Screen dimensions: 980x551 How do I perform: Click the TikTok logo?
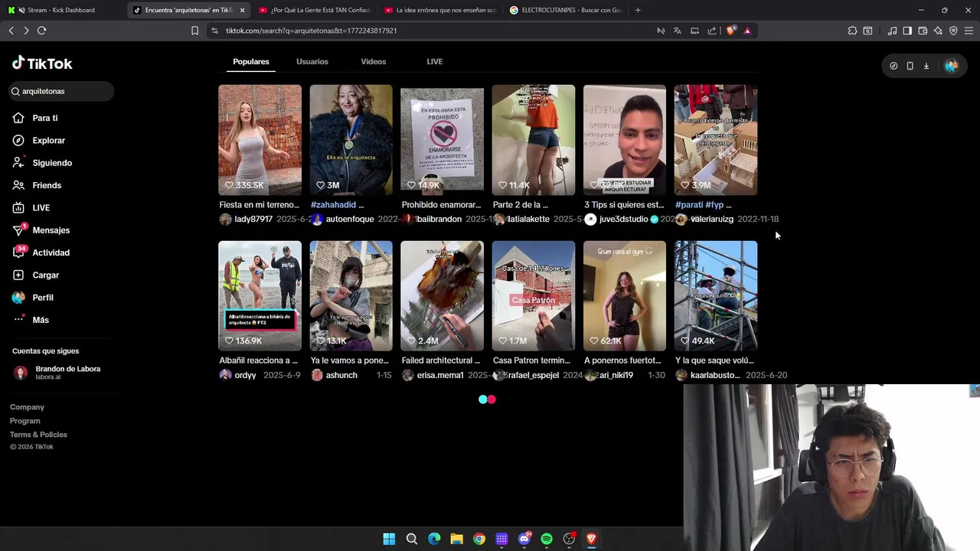(42, 64)
